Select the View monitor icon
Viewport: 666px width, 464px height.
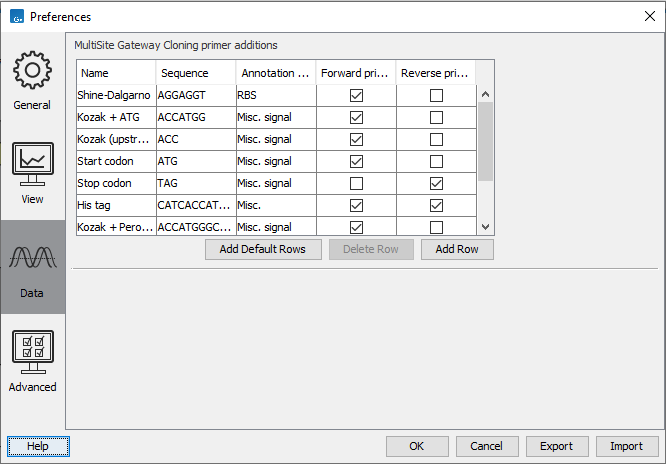pyautogui.click(x=32, y=165)
